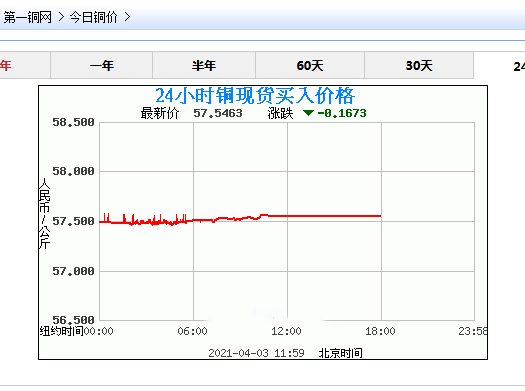Click the flat red price line segment

pyautogui.click(x=324, y=216)
